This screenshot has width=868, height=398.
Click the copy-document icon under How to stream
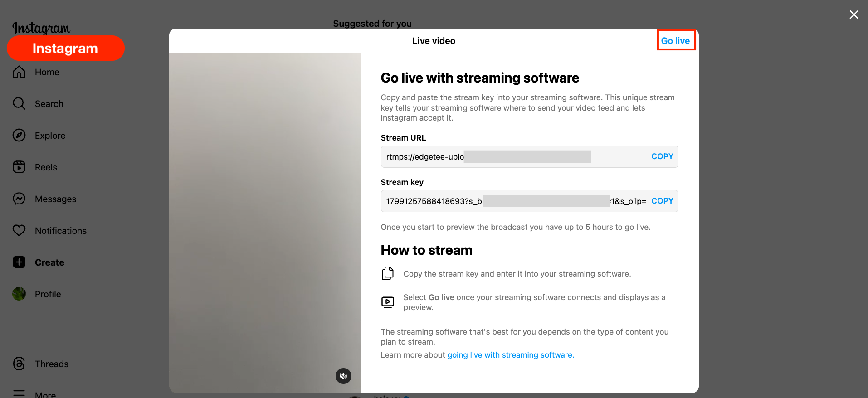tap(388, 273)
